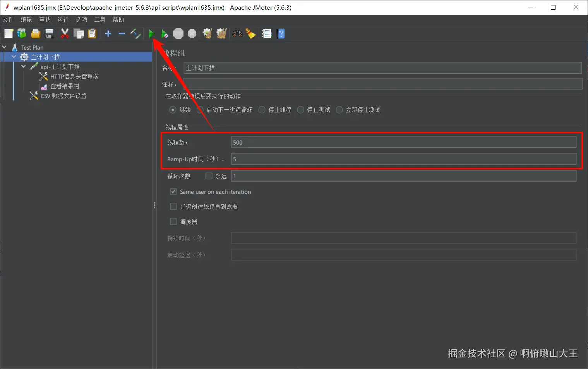Open the 选项 menu
Viewport: 588px width, 369px height.
[82, 19]
